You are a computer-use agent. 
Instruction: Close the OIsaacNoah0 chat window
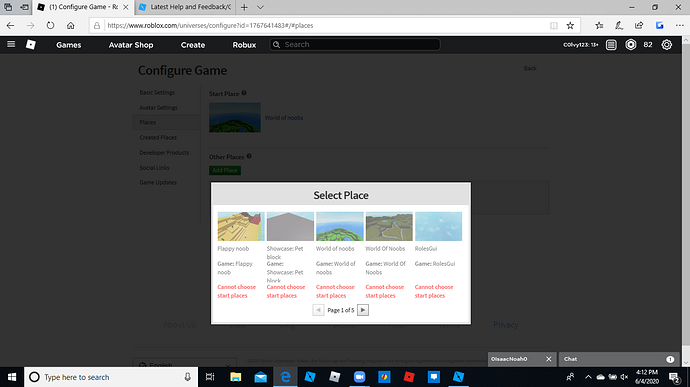(x=549, y=359)
